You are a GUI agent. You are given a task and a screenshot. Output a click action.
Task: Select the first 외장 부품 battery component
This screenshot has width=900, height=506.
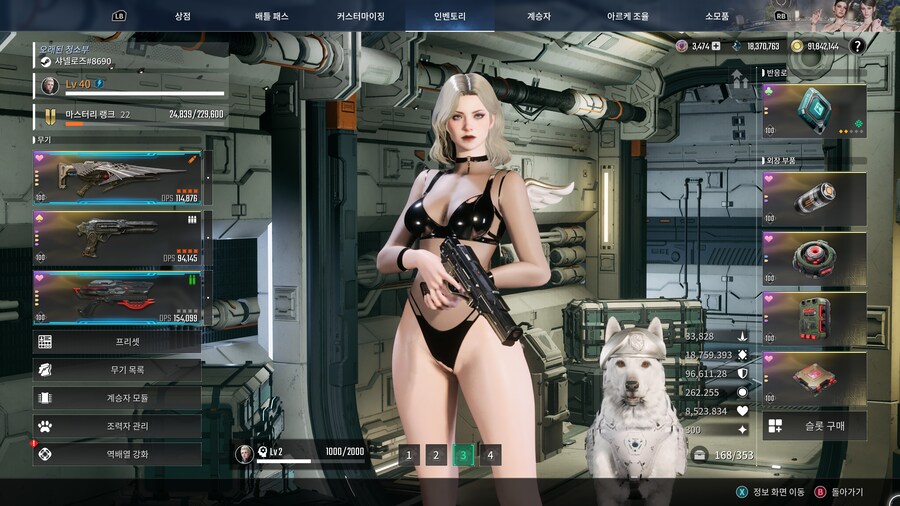[x=814, y=198]
